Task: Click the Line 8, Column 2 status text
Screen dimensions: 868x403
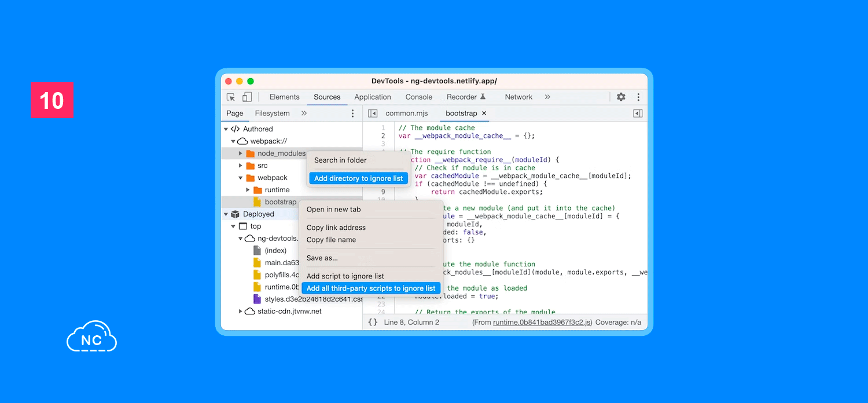Action: (411, 323)
